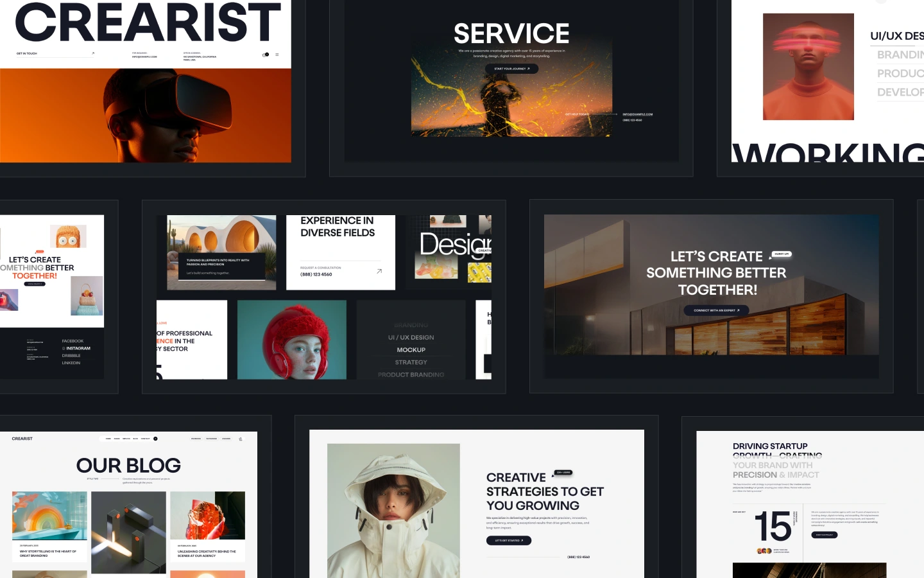This screenshot has height=578, width=924.
Task: Open the Facebook link in dark footer
Action: (73, 341)
